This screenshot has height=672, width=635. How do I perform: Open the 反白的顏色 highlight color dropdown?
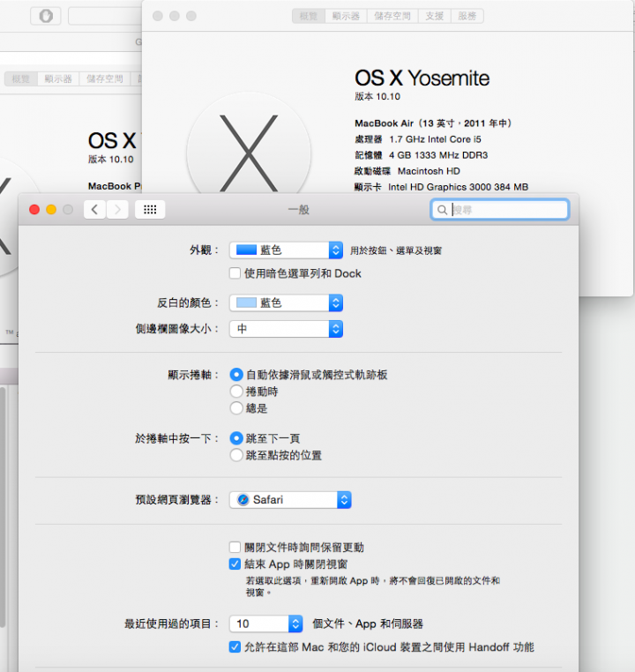tap(287, 303)
